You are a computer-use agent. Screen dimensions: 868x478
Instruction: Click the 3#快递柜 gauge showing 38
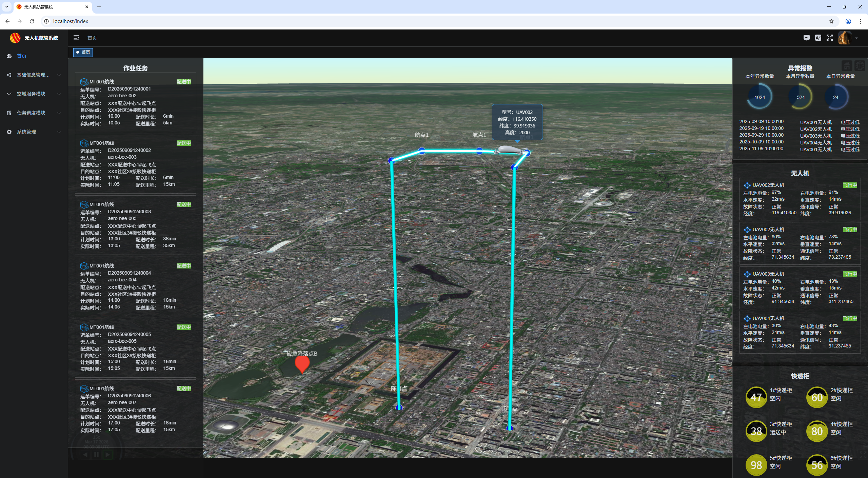[x=756, y=431]
